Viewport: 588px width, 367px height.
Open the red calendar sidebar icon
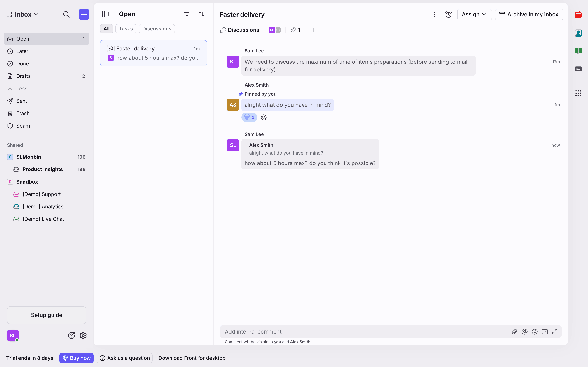(578, 15)
